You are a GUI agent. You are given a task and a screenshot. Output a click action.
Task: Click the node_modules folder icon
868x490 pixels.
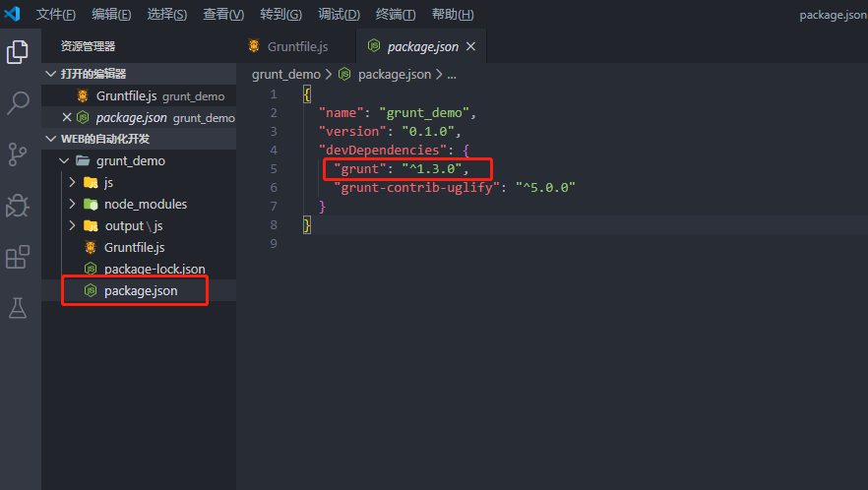tap(91, 204)
